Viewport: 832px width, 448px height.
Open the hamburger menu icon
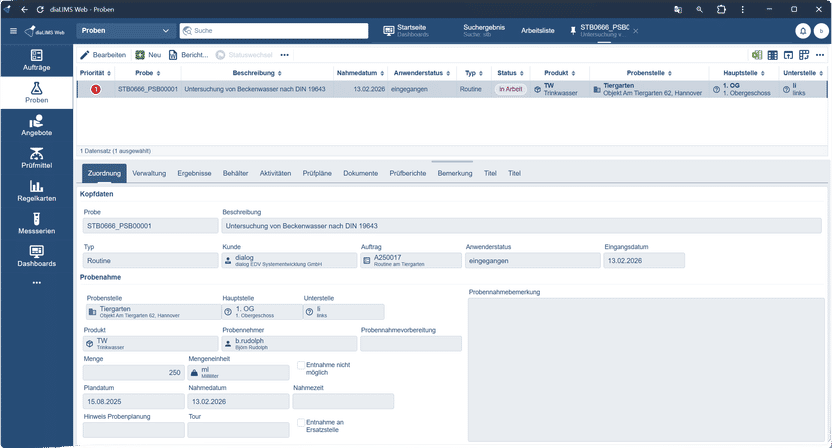tap(13, 31)
